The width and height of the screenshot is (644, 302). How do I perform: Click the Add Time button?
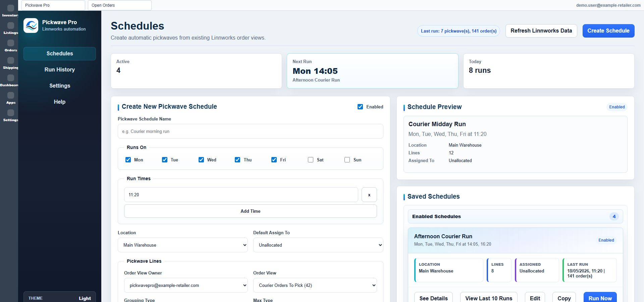(x=250, y=211)
